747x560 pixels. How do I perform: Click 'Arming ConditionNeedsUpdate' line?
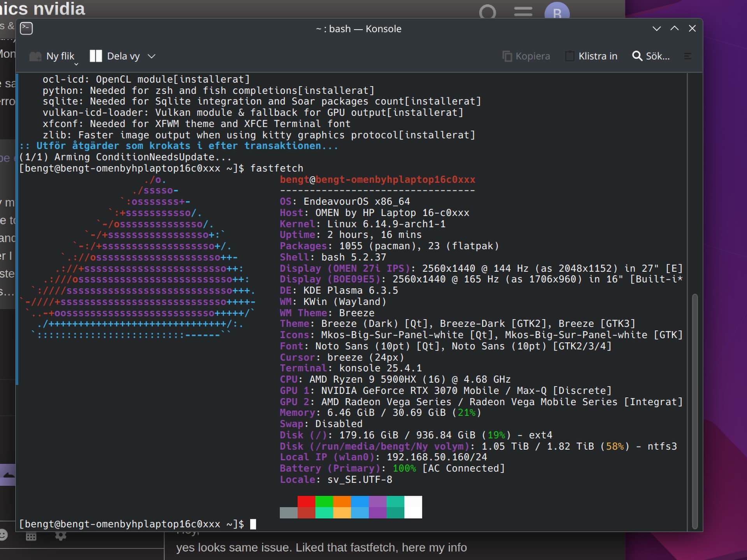(x=125, y=157)
